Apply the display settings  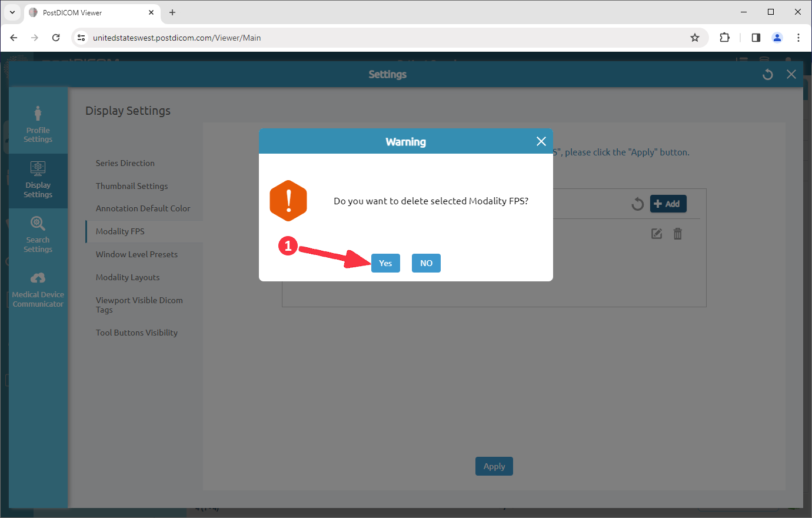click(494, 466)
